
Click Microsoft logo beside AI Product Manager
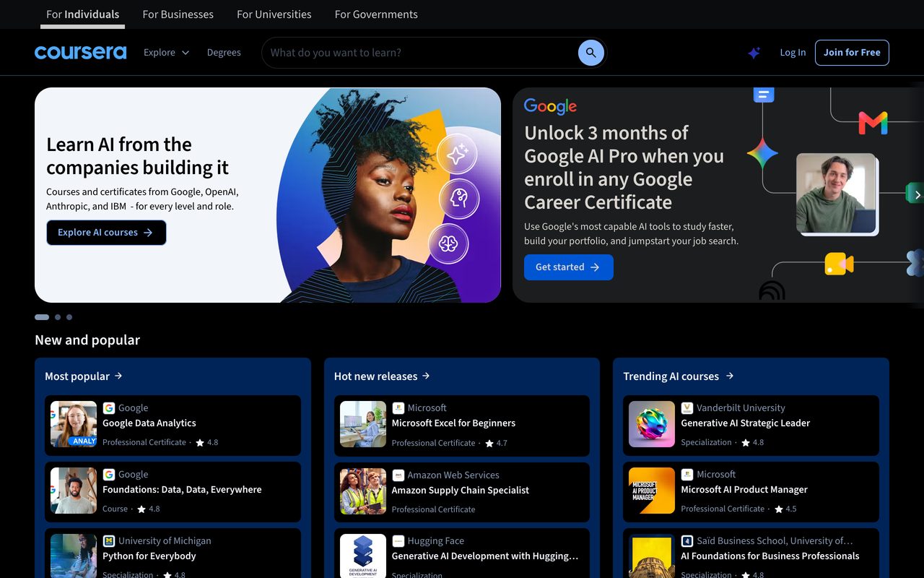[x=687, y=475]
